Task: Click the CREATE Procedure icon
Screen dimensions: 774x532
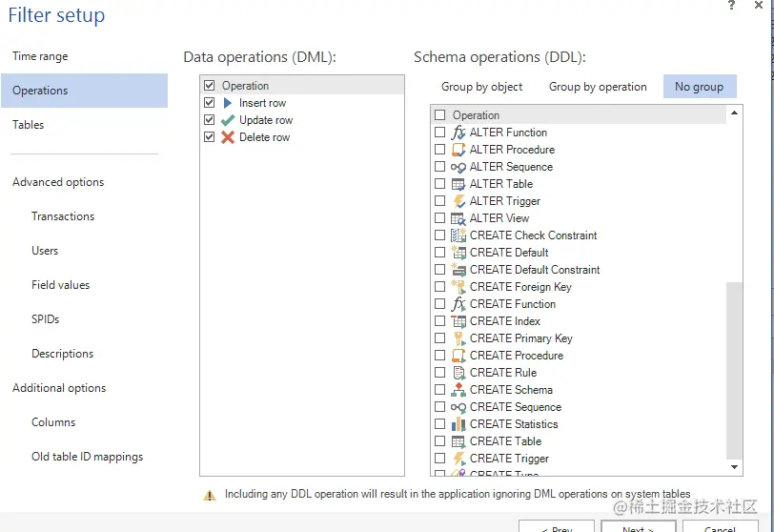Action: 458,356
